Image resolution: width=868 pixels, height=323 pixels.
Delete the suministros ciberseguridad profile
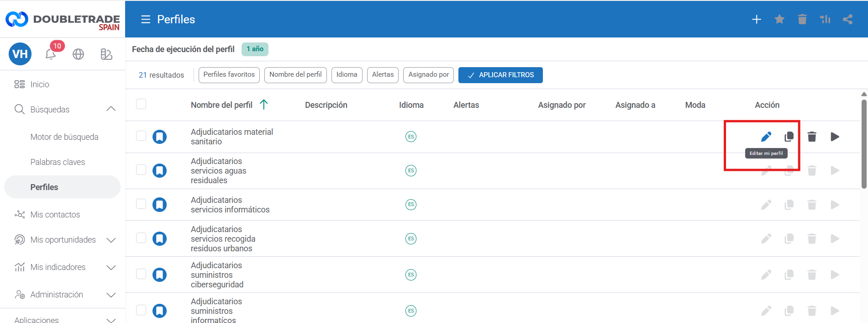tap(812, 275)
